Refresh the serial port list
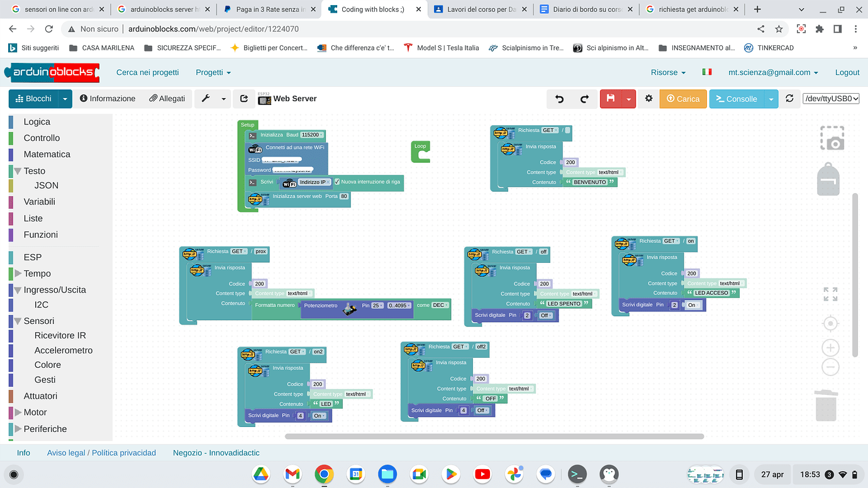The height and width of the screenshot is (488, 868). (x=790, y=99)
